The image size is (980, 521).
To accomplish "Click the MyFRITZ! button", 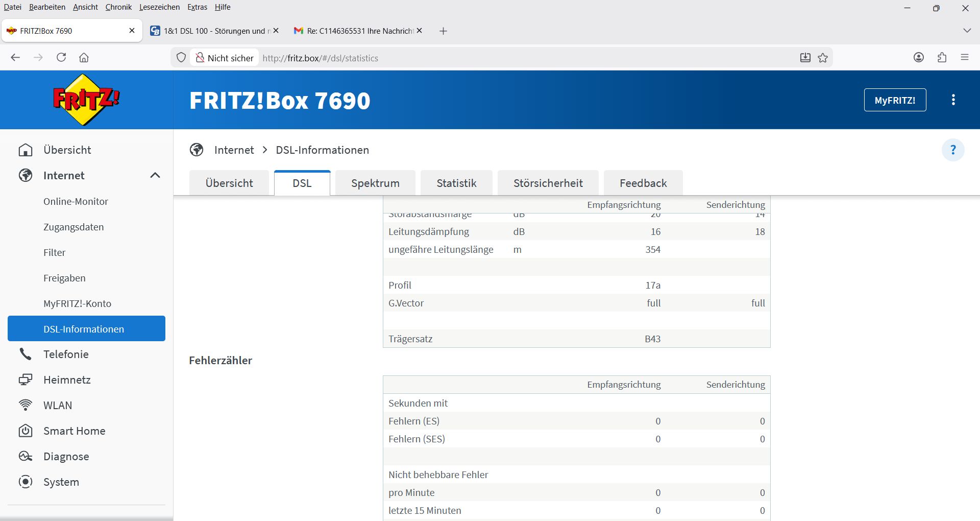I will [x=895, y=100].
